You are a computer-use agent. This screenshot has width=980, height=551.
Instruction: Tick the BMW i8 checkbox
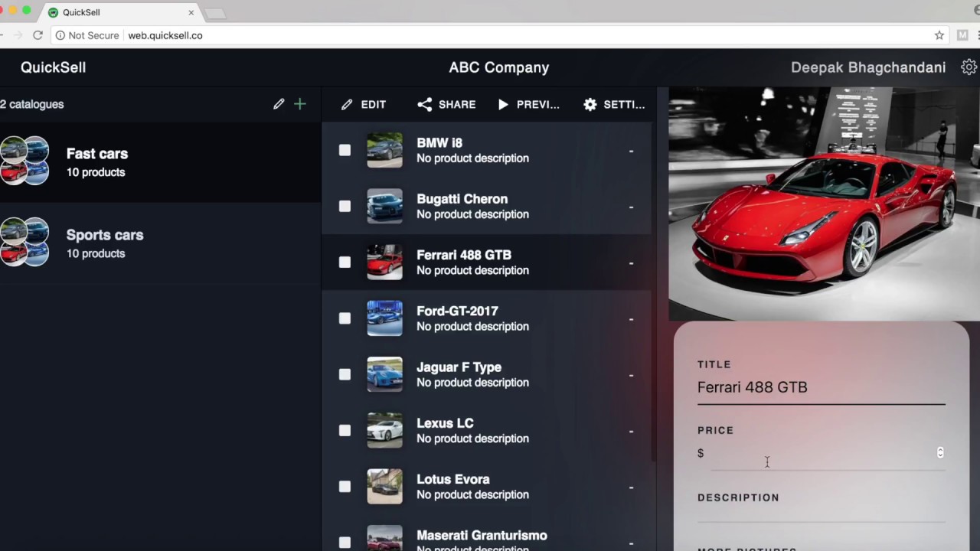click(x=345, y=150)
